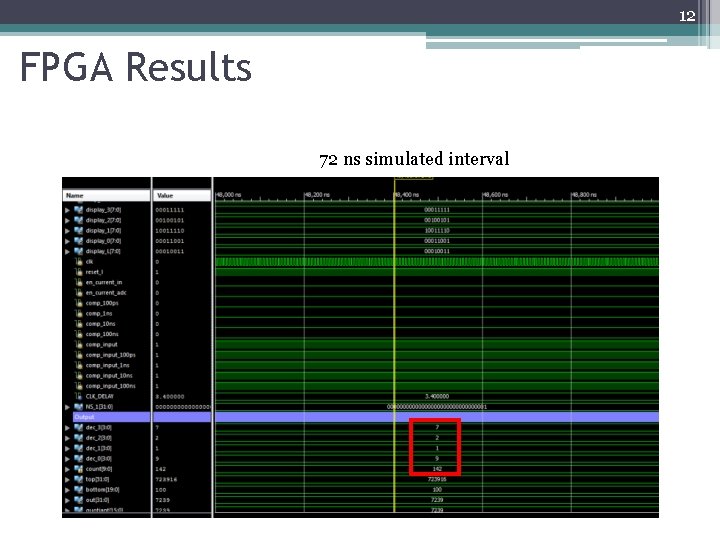Click the bus icon for dec_2[3:0]
Screen dimensions: 720x540
(x=79, y=438)
